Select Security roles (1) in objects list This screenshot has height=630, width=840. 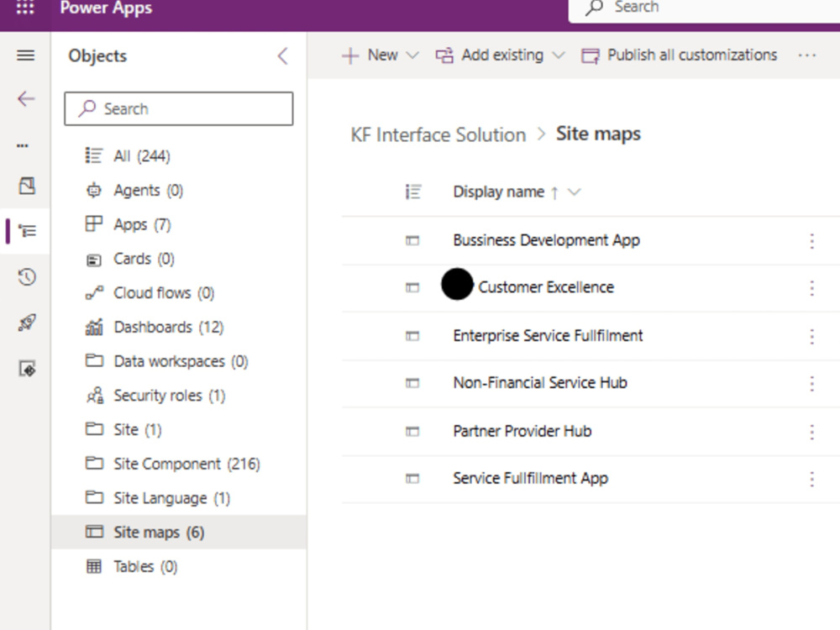tap(179, 396)
